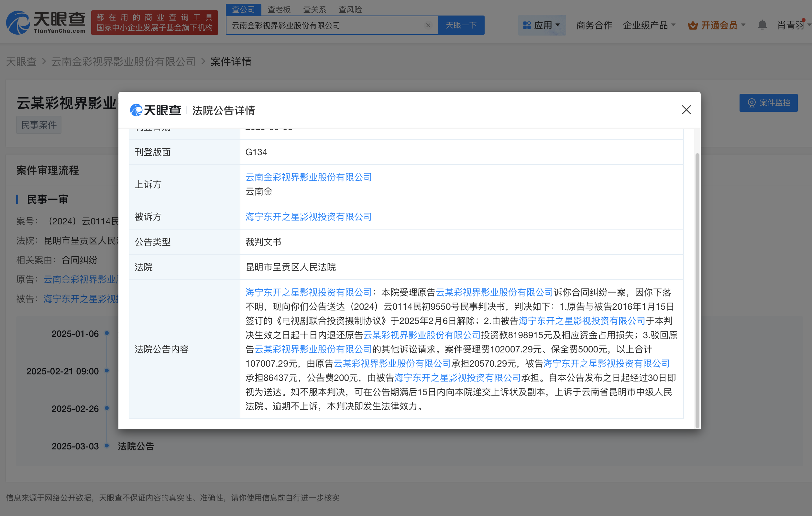Click the 开通会员 crown icon
Image resolution: width=812 pixels, height=516 pixels.
click(x=693, y=25)
